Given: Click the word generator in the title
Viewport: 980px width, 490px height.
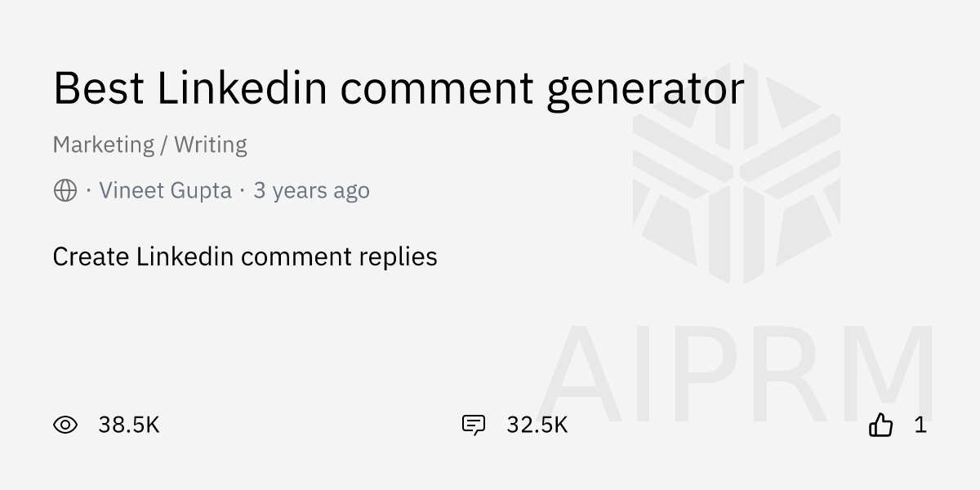Looking at the screenshot, I should (x=645, y=88).
